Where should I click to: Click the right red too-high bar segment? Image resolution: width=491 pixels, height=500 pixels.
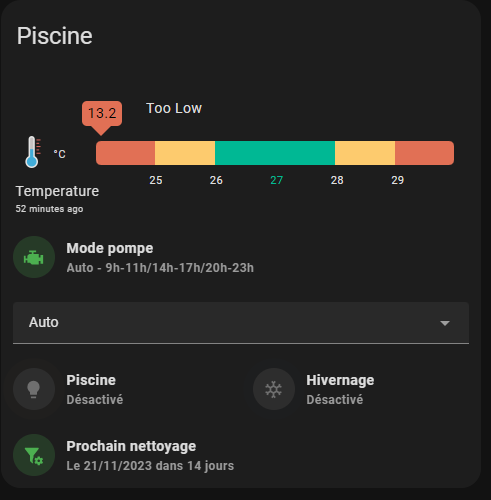(x=424, y=153)
